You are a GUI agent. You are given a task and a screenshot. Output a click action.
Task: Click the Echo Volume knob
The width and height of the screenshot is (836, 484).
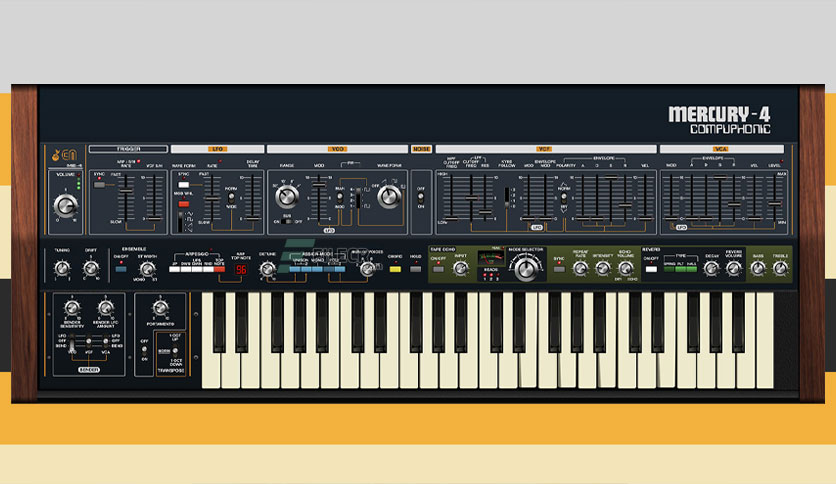point(625,268)
